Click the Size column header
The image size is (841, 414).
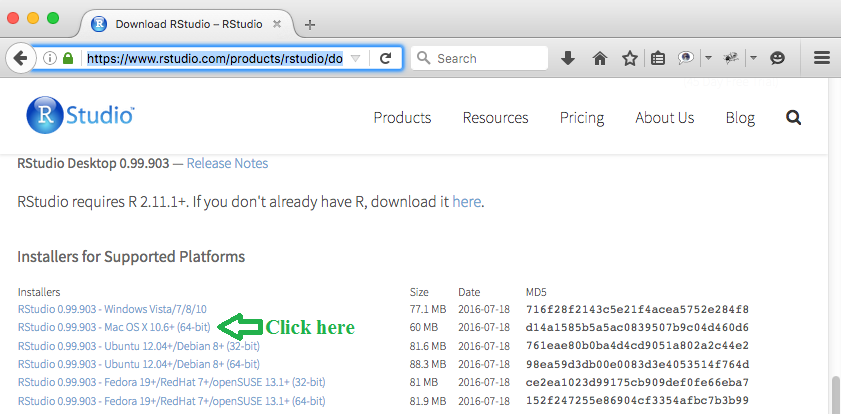coord(419,292)
